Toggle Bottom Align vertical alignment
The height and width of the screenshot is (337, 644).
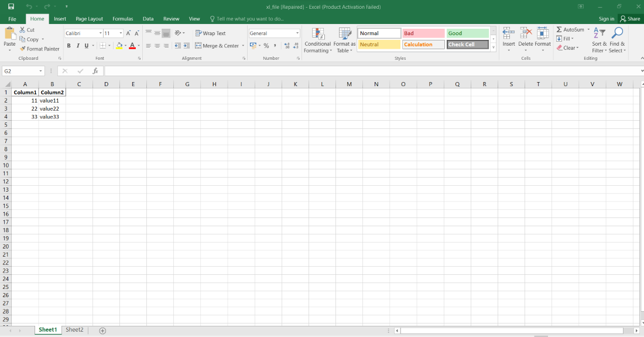tap(166, 33)
